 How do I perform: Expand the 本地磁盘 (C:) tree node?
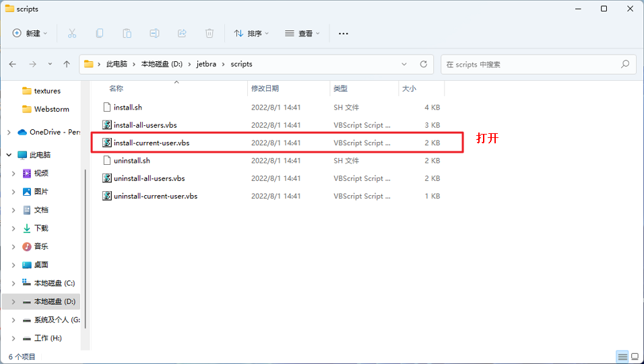13,283
